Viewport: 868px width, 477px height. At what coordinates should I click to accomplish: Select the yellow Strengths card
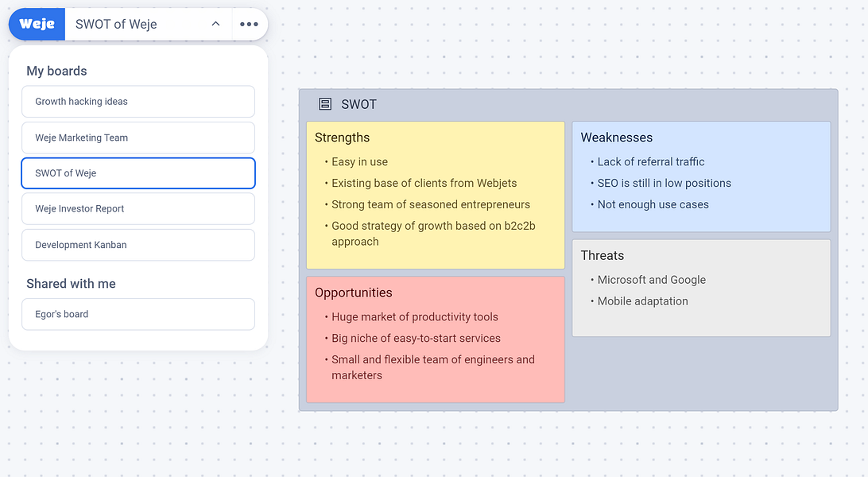[x=436, y=196]
